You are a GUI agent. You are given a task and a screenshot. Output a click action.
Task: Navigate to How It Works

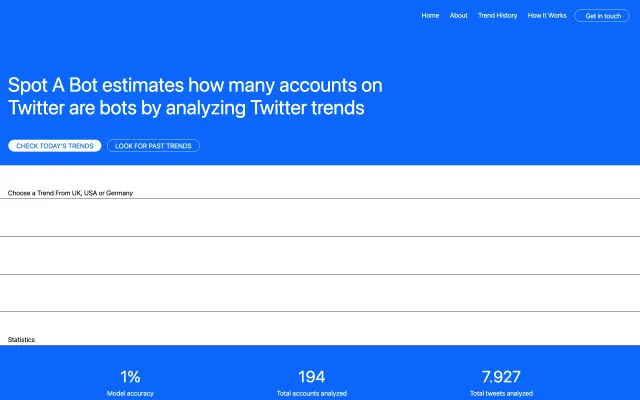click(546, 16)
